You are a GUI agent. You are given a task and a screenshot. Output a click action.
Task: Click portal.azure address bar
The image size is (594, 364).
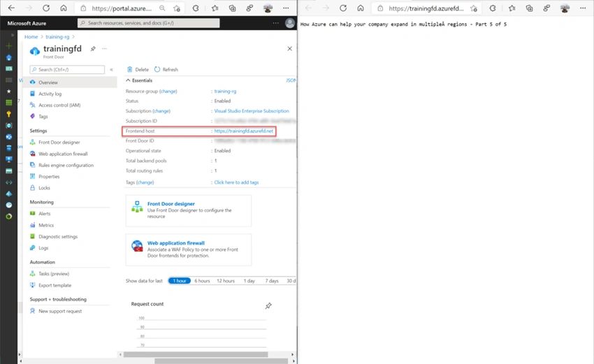[x=121, y=8]
